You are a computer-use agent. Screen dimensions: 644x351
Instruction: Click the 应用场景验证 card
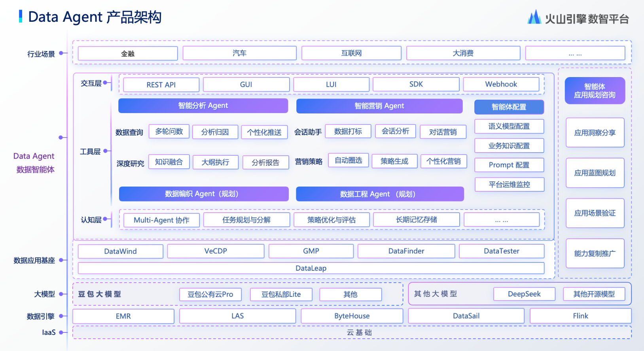595,213
